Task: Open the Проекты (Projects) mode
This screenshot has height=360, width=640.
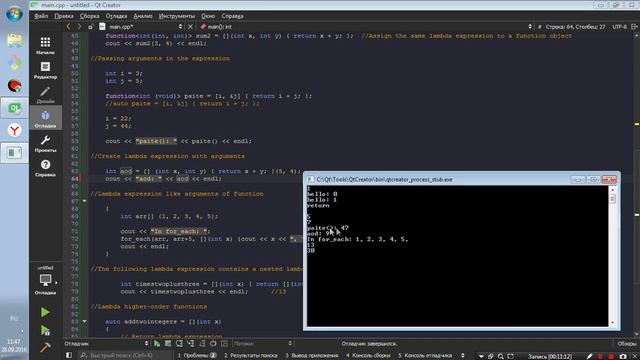Action: (x=45, y=143)
